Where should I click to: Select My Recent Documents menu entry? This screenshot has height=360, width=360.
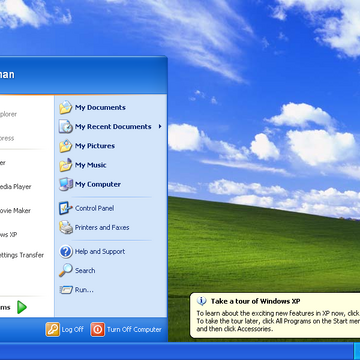click(110, 127)
